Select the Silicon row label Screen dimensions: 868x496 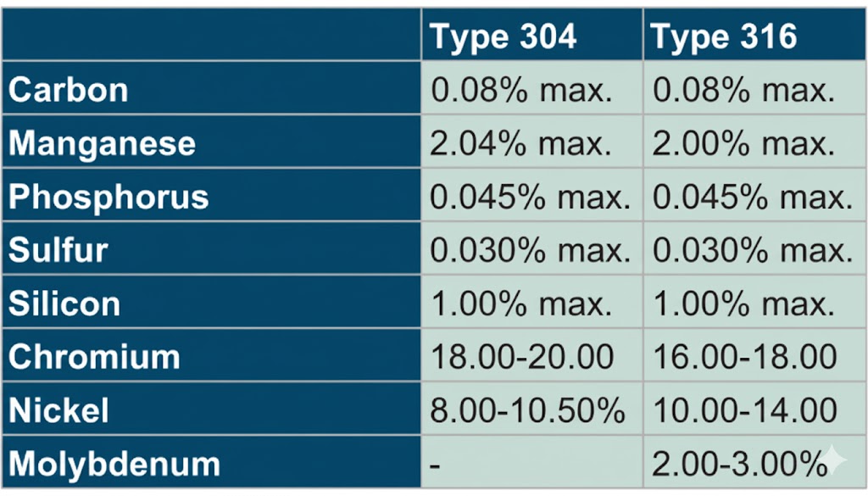[x=64, y=304]
